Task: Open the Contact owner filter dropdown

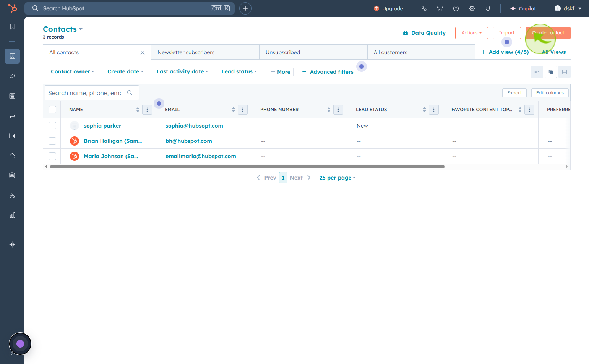Action: [73, 71]
